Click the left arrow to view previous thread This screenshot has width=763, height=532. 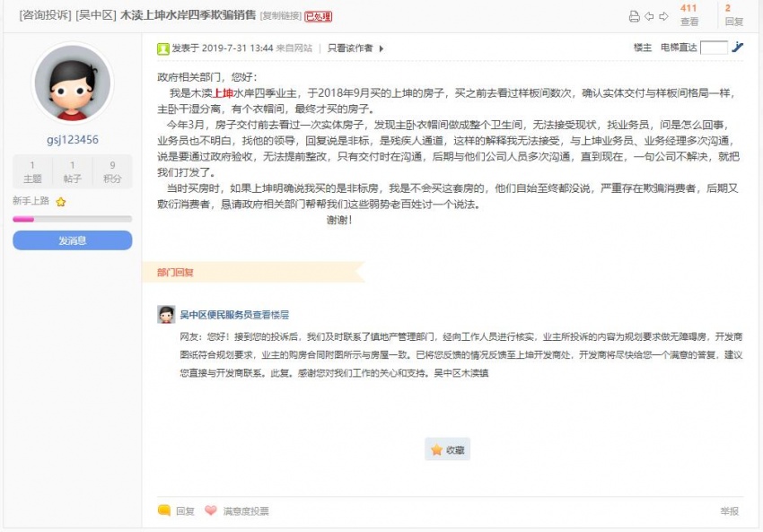(650, 16)
